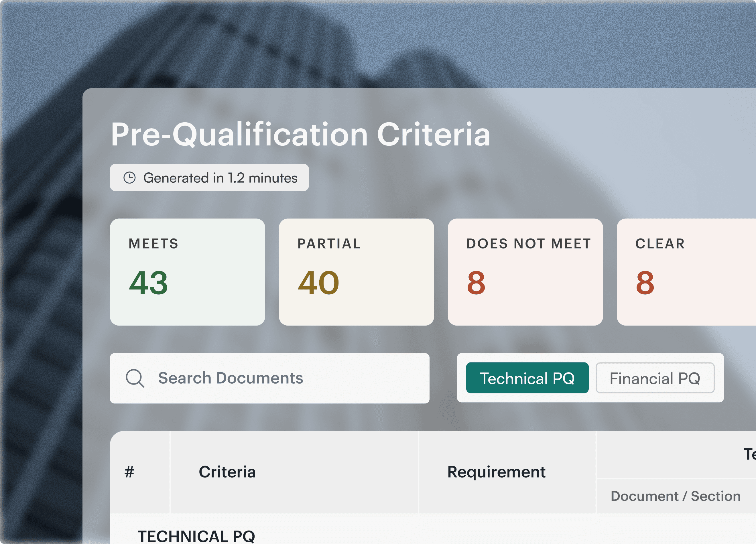Image resolution: width=756 pixels, height=544 pixels.
Task: Click the number 43 in MEETS card
Action: point(148,283)
